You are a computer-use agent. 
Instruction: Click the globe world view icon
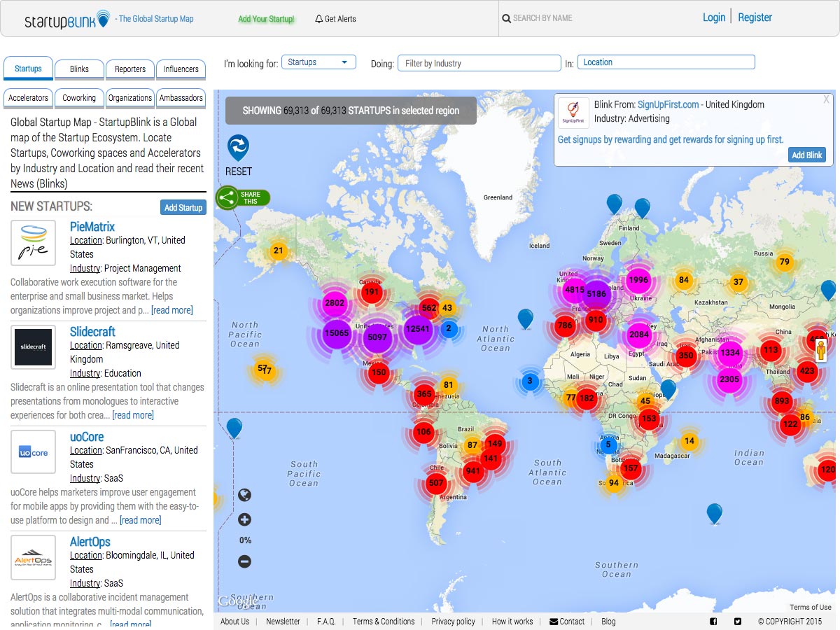tap(244, 496)
